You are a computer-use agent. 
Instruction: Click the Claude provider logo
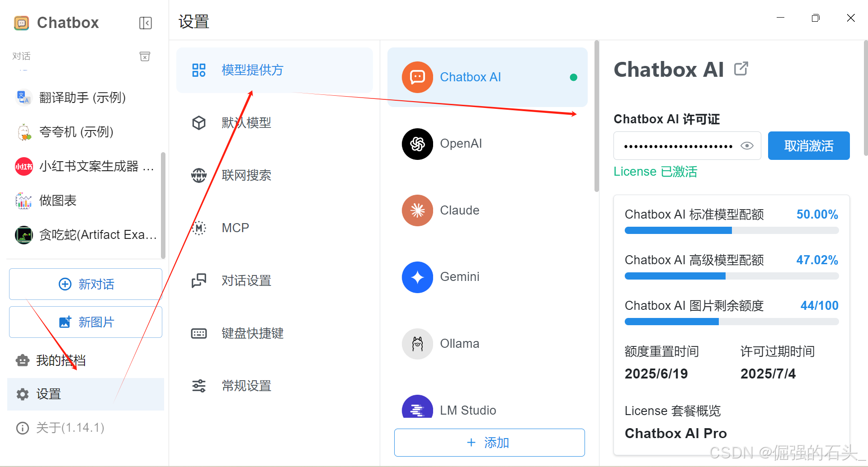[x=417, y=210]
